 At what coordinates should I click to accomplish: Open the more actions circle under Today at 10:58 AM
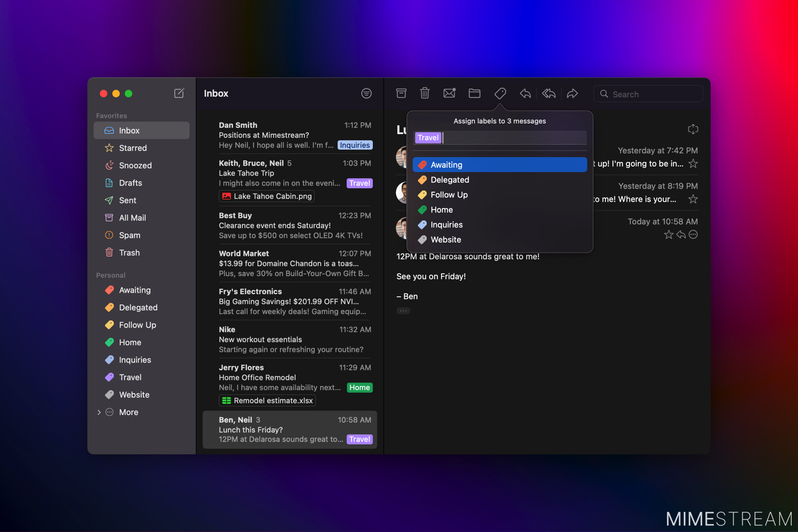point(693,235)
